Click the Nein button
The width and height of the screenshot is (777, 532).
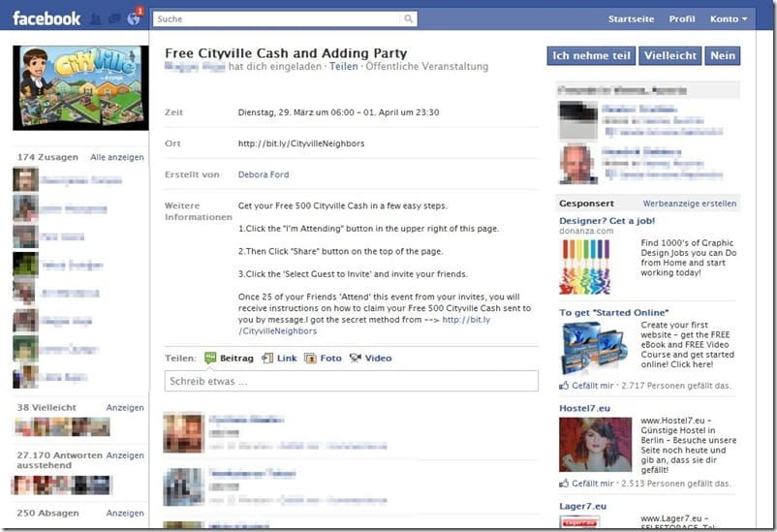point(723,55)
